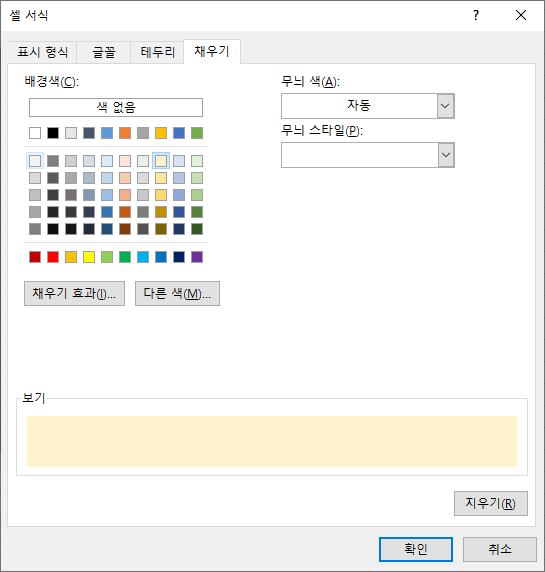The height and width of the screenshot is (572, 545).
Task: Pick the pure white swatch in top row
Action: click(x=35, y=133)
